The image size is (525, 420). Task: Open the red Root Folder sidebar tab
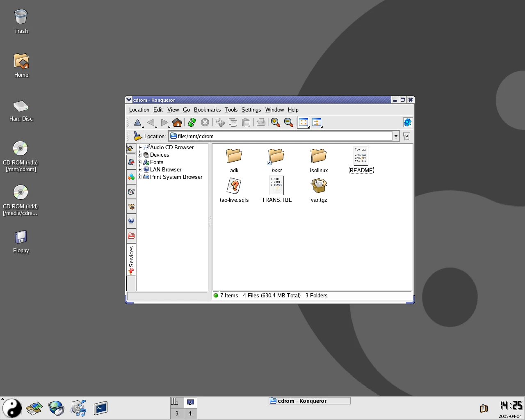tap(131, 236)
